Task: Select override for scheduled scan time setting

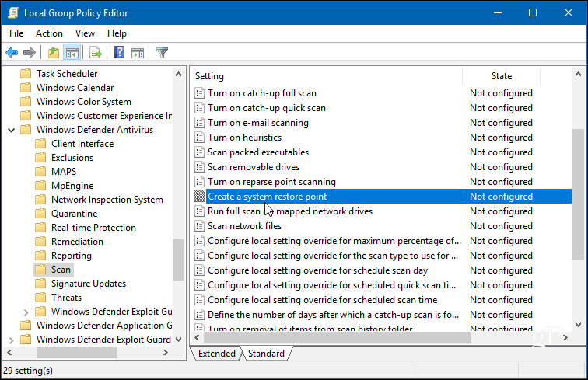Action: tap(323, 300)
